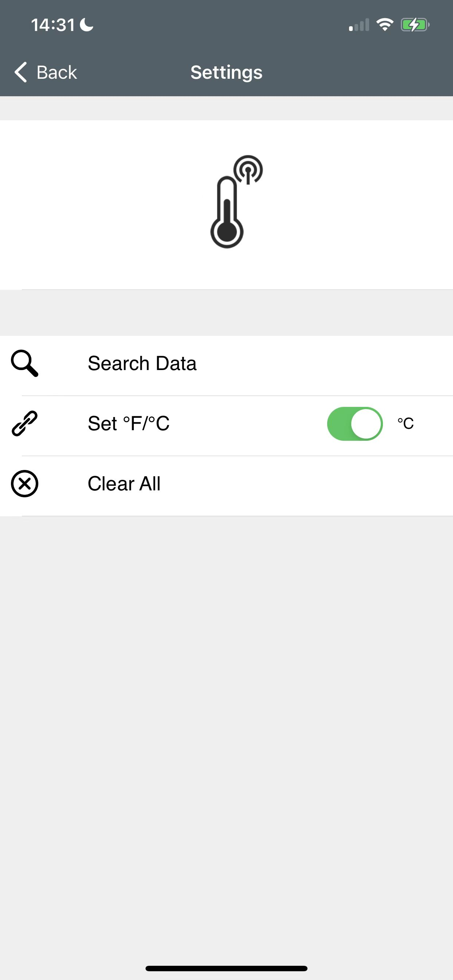The image size is (453, 980).
Task: Tap the chain link icon
Action: 25,423
